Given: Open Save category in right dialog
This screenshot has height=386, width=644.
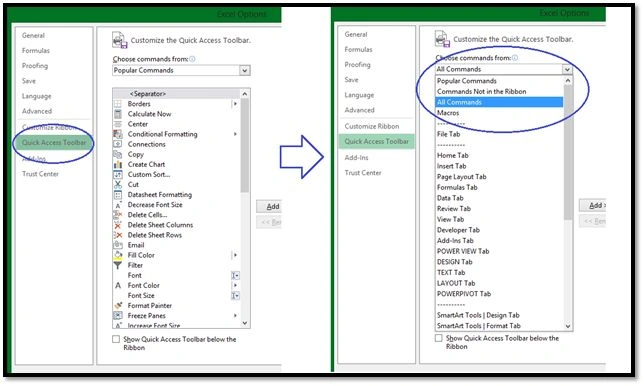Looking at the screenshot, I should click(352, 80).
